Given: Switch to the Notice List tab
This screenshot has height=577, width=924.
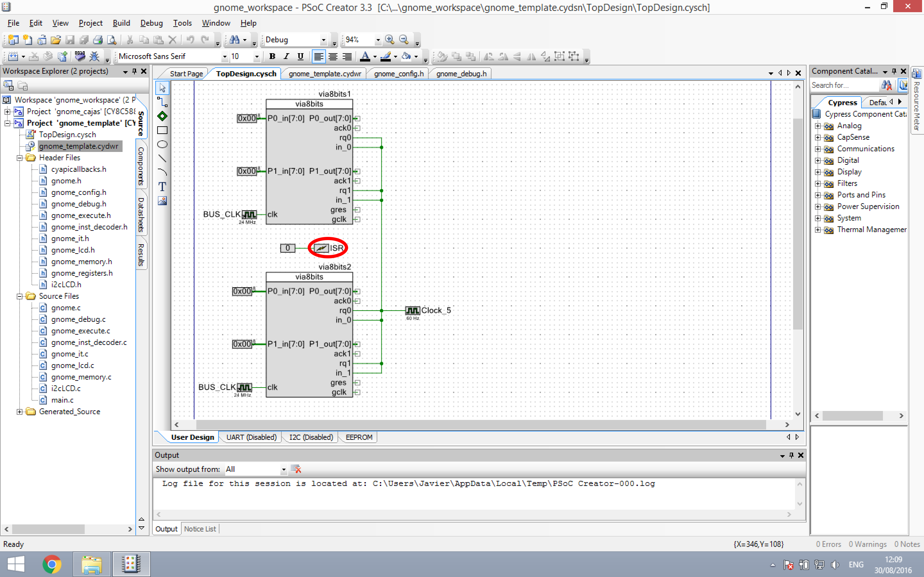Looking at the screenshot, I should [x=200, y=529].
